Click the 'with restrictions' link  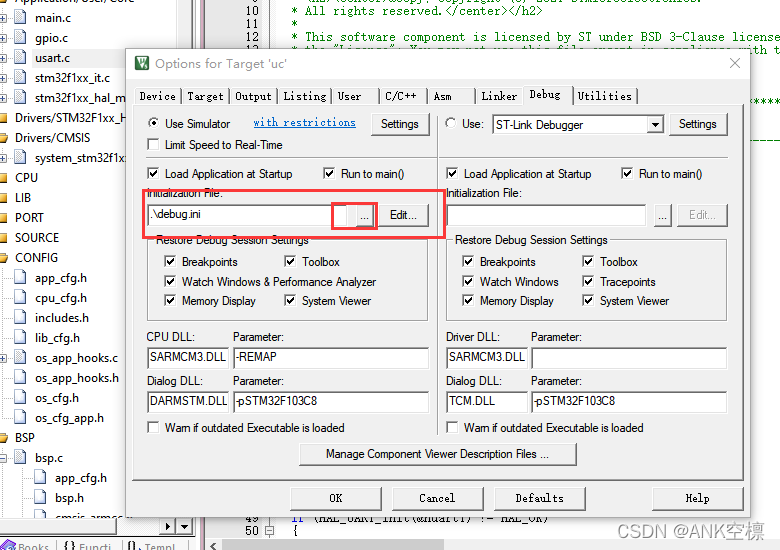304,122
